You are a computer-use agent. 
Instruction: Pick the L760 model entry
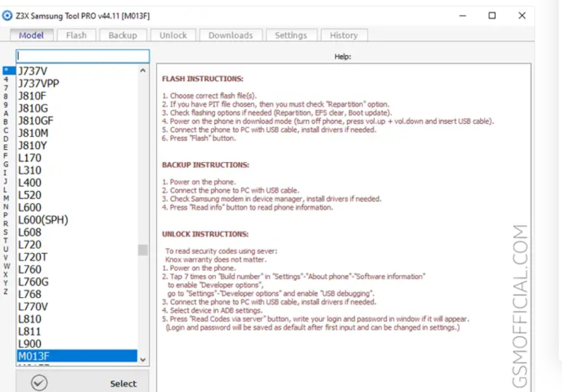[77, 269]
